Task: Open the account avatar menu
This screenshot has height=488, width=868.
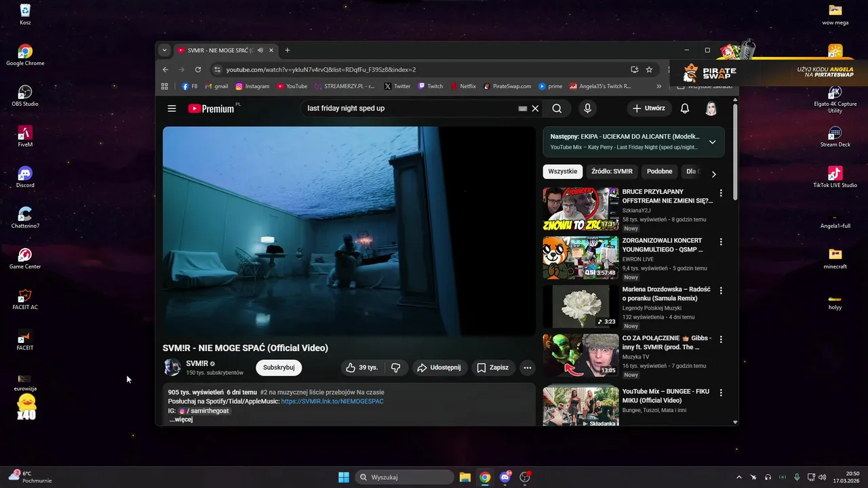Action: point(711,108)
